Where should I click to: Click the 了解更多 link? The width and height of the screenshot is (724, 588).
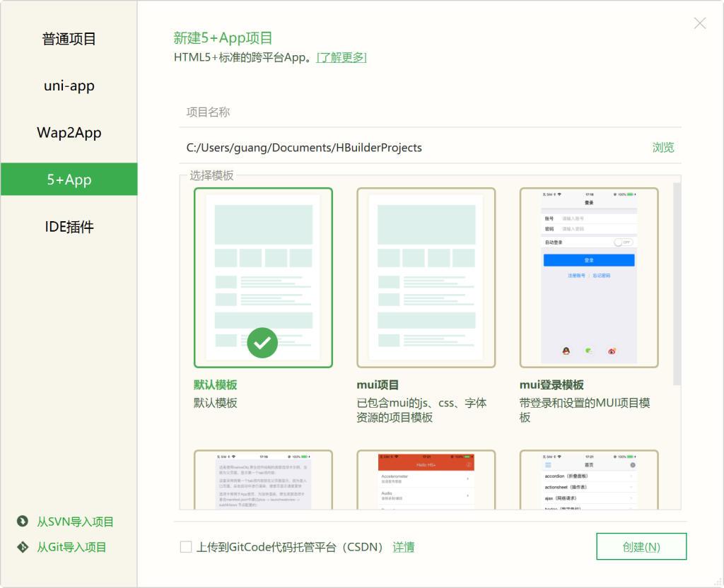[x=341, y=58]
